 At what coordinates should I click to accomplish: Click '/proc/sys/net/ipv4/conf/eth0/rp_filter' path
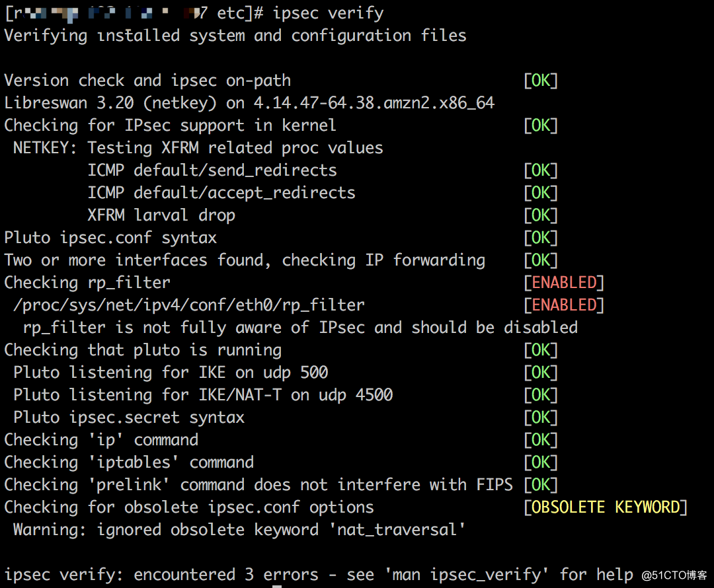pyautogui.click(x=189, y=305)
